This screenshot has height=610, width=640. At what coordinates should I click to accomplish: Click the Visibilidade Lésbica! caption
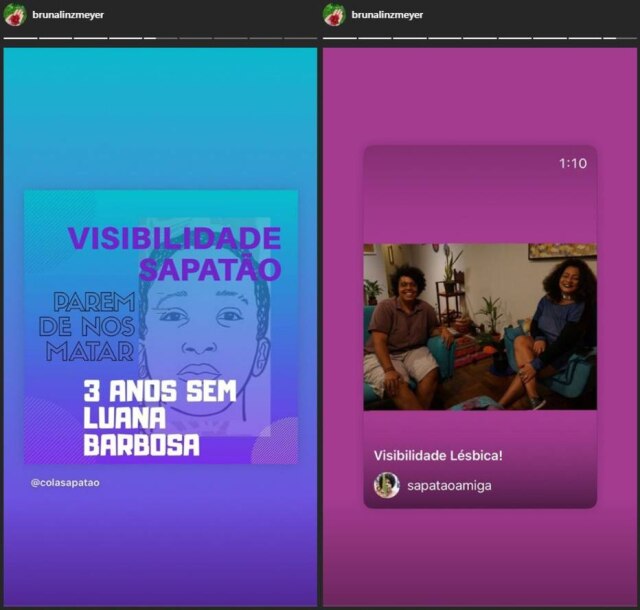click(x=438, y=456)
